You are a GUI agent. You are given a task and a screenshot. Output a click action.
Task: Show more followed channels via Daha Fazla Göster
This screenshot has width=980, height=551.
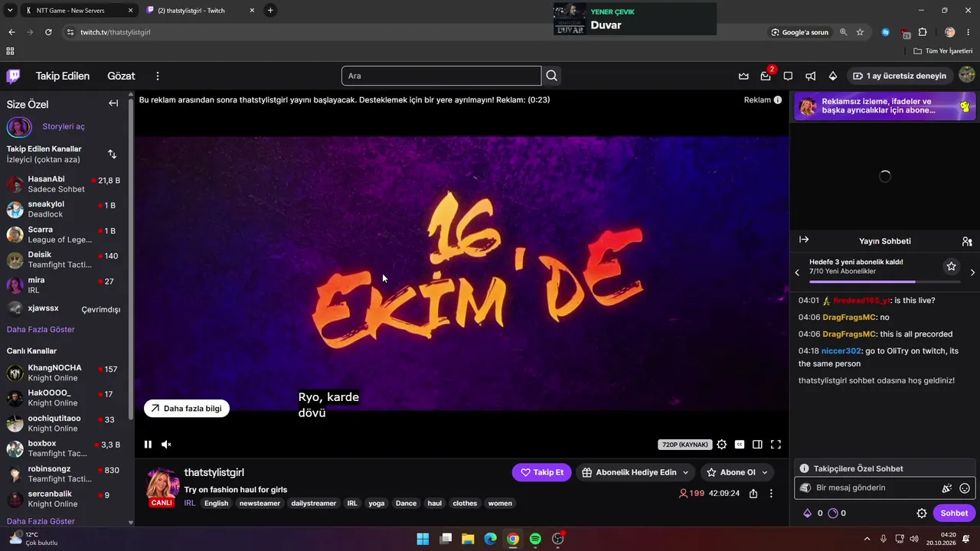(41, 330)
